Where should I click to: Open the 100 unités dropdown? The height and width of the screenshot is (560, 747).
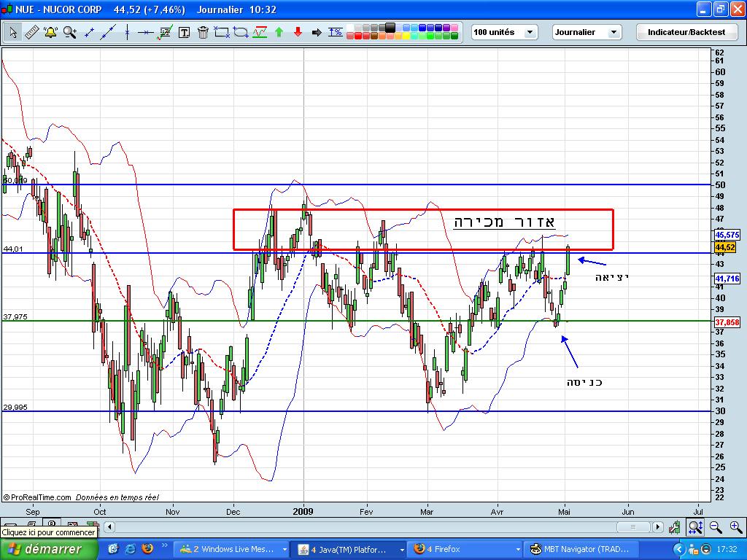click(x=505, y=32)
